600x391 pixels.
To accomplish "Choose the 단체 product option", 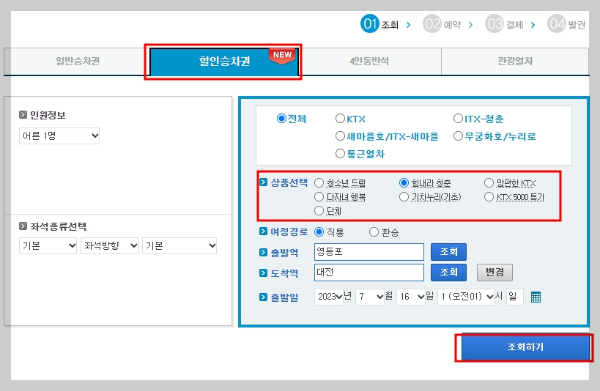I will click(319, 211).
